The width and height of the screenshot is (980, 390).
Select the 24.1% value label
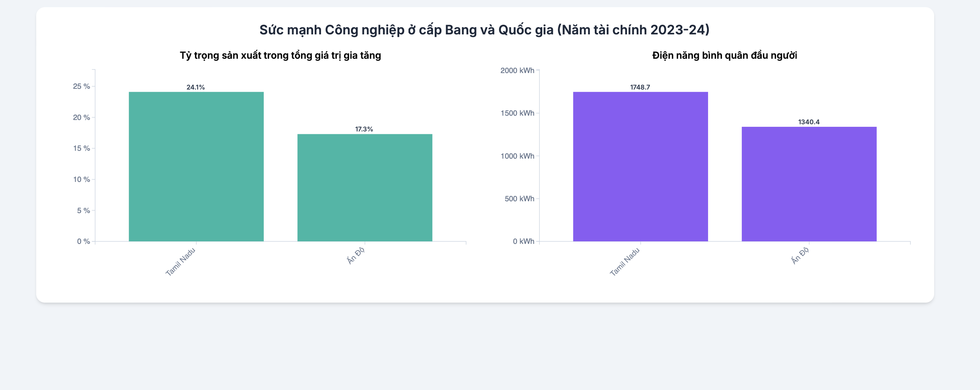click(196, 87)
